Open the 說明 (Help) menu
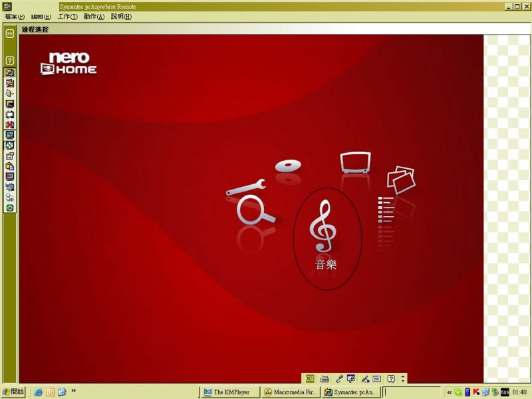 (x=120, y=16)
